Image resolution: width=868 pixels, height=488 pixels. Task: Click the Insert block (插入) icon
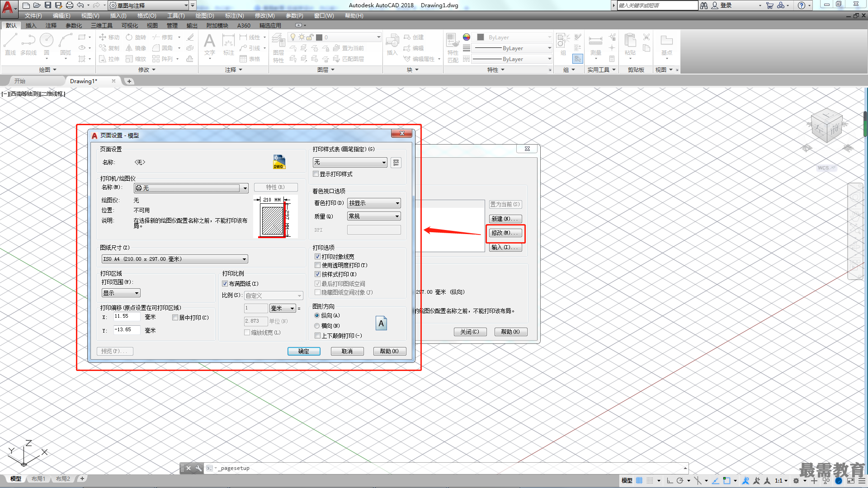[x=392, y=44]
